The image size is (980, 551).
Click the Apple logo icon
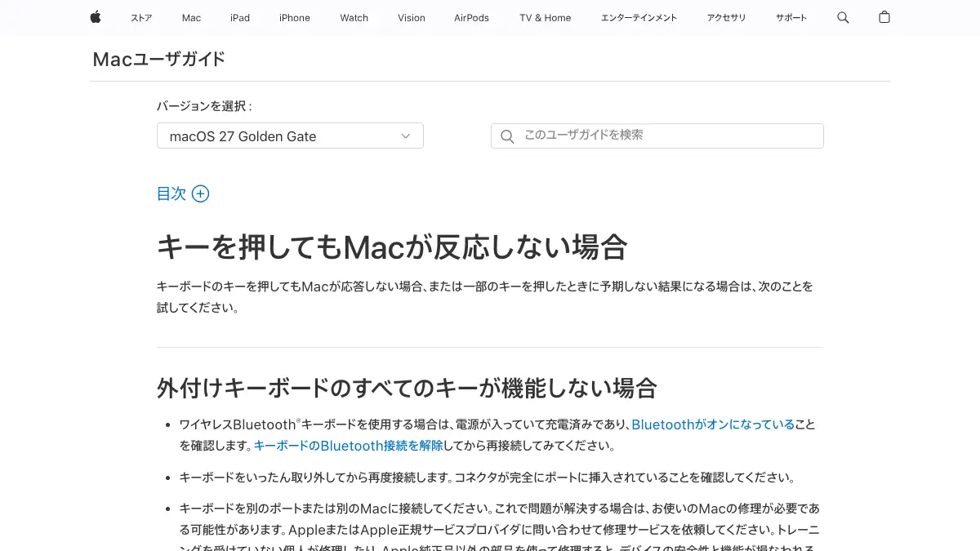[x=96, y=17]
